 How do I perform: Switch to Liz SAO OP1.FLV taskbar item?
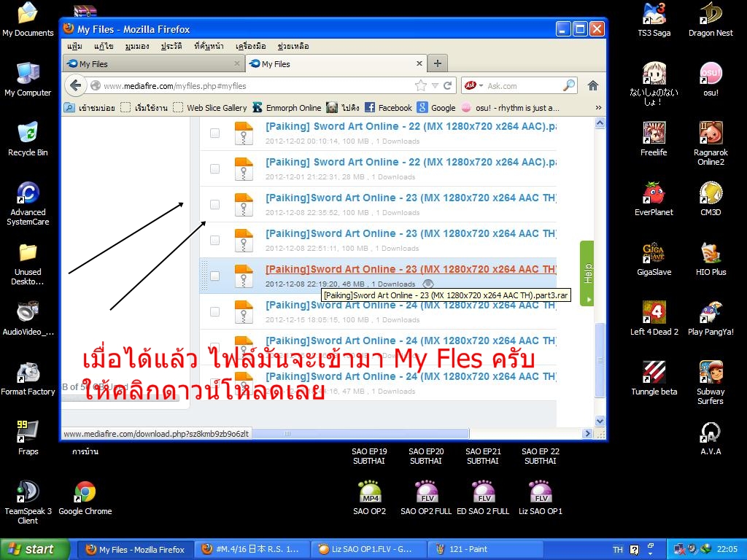coord(368,549)
